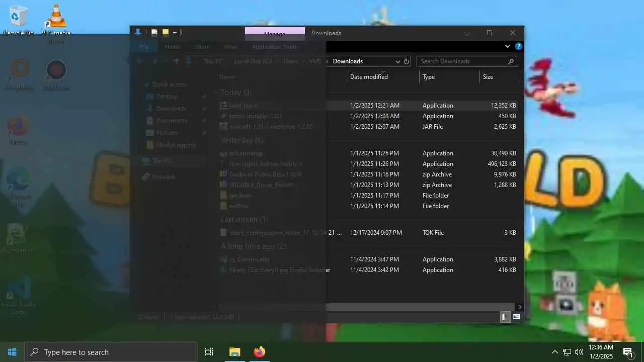Collapse the Yesterday (6) group header
This screenshot has width=644, height=362.
click(242, 140)
